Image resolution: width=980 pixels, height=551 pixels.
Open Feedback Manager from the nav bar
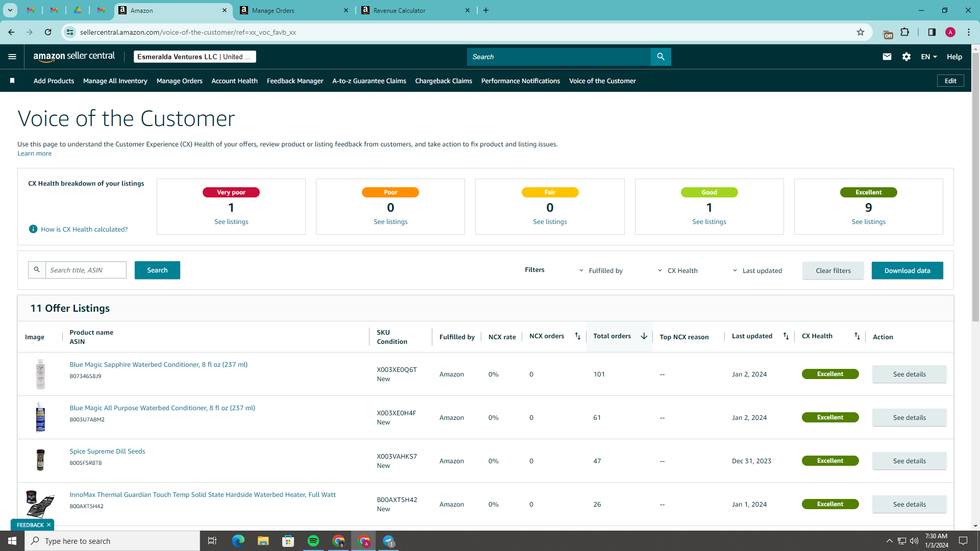coord(295,81)
